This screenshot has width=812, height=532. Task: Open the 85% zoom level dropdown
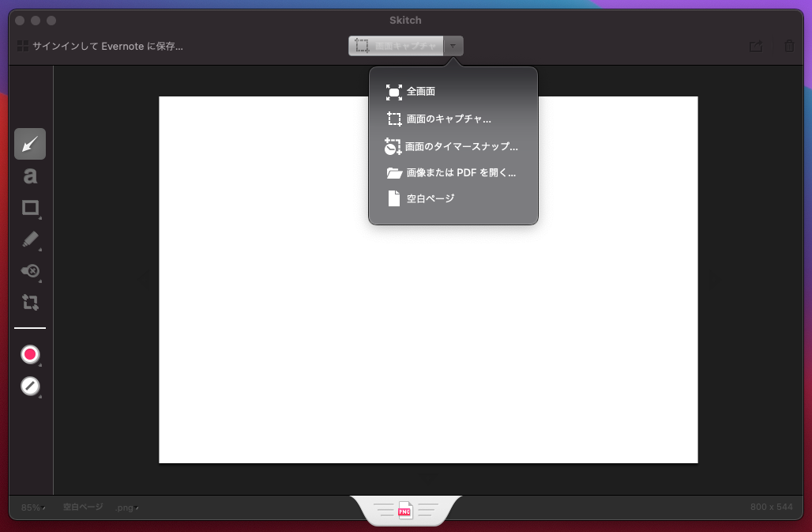pos(32,507)
